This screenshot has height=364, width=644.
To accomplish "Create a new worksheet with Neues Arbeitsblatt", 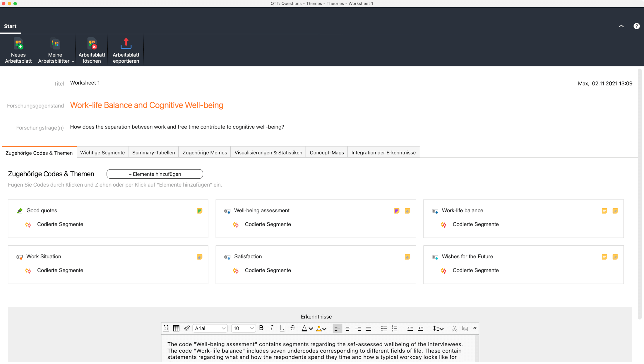I will point(18,50).
